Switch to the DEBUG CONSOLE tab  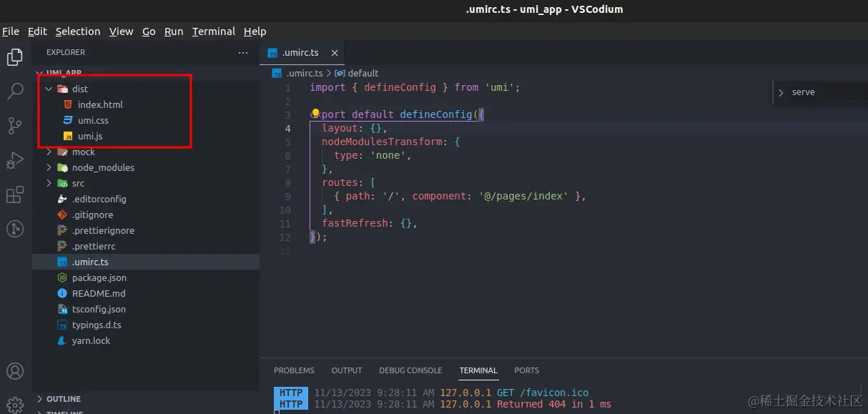click(410, 370)
